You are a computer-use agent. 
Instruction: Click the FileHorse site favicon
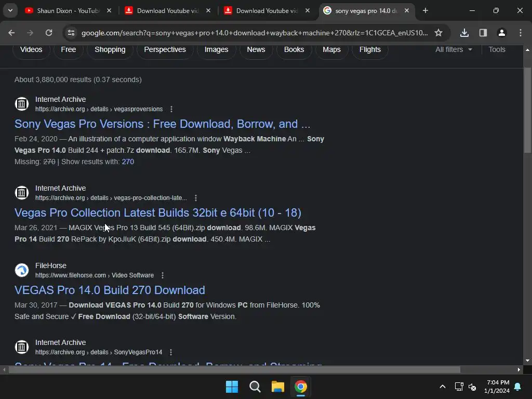point(22,270)
